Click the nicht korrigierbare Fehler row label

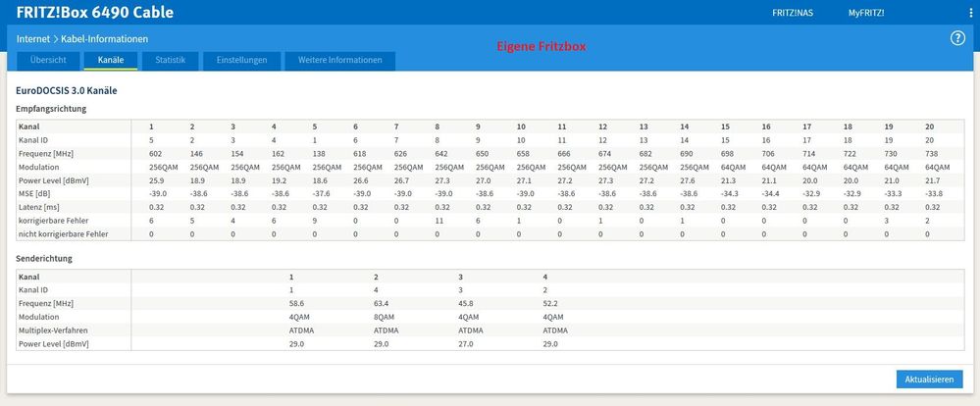[x=63, y=234]
